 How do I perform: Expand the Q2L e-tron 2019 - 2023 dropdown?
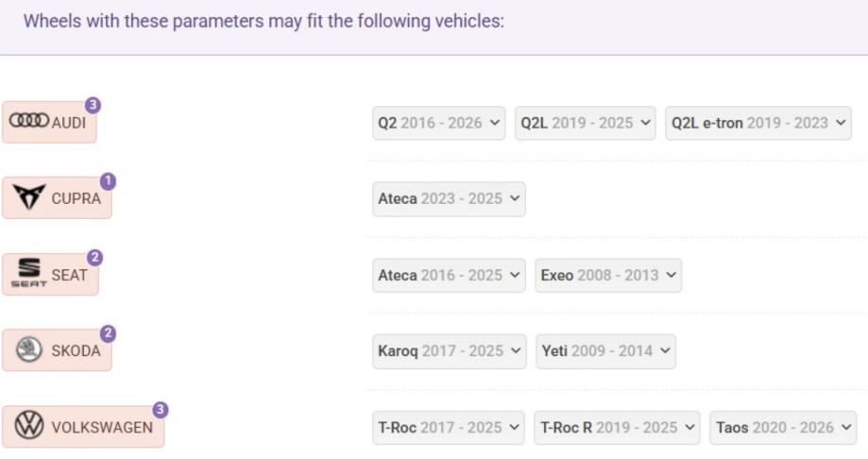(758, 123)
